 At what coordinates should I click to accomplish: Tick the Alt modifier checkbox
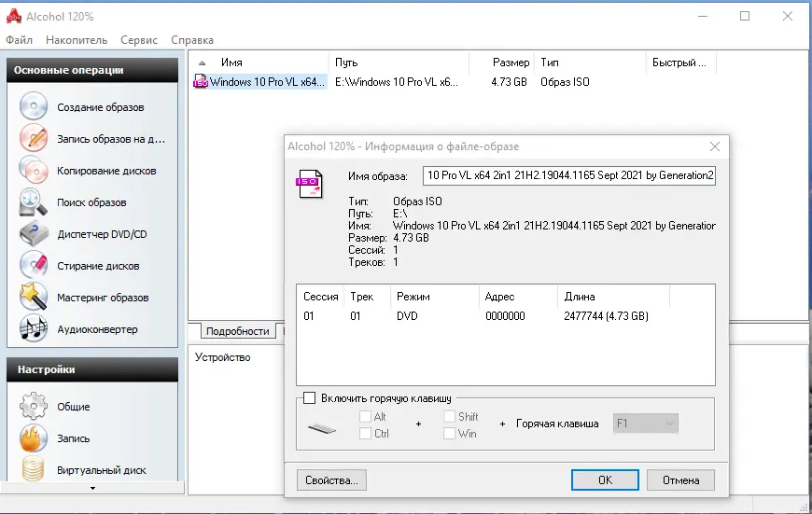(x=365, y=416)
